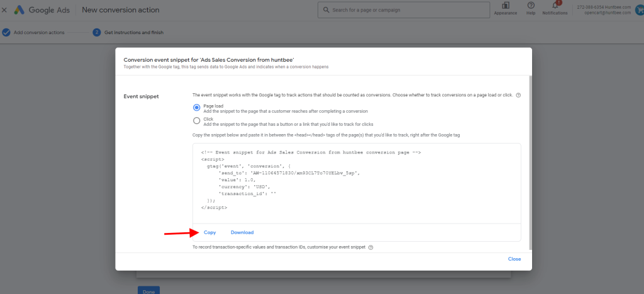Image resolution: width=644 pixels, height=294 pixels.
Task: Click the dialog title text
Action: [209, 60]
